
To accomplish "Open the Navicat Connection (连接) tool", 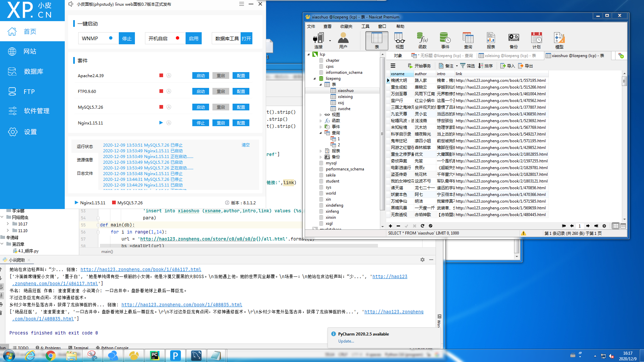I will pyautogui.click(x=318, y=41).
